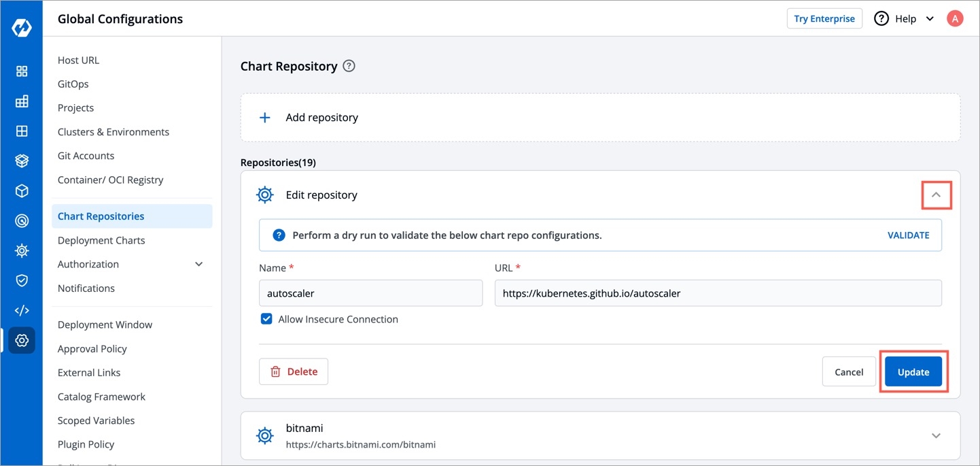The height and width of the screenshot is (466, 980).
Task: Click the Devtron logo icon
Action: point(21,28)
